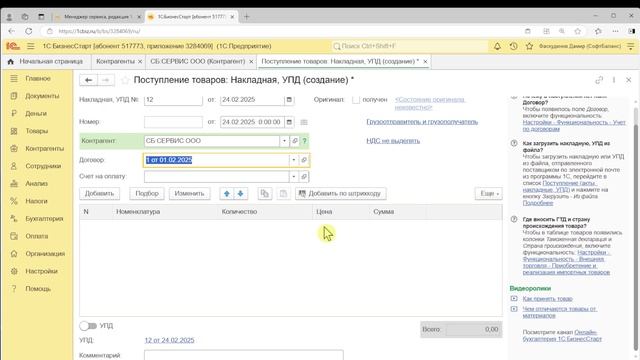Click the Подбор button
This screenshot has width=640, height=360.
pos(147,193)
